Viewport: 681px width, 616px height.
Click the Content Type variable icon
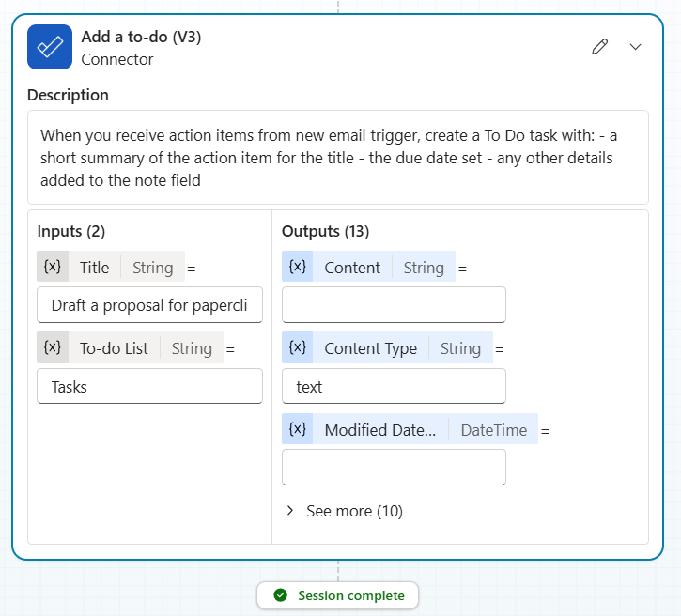tap(298, 347)
